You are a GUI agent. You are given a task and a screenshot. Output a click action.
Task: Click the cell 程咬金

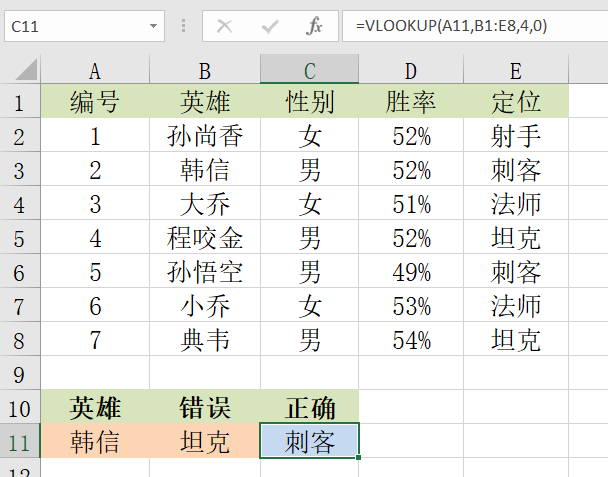(x=205, y=237)
